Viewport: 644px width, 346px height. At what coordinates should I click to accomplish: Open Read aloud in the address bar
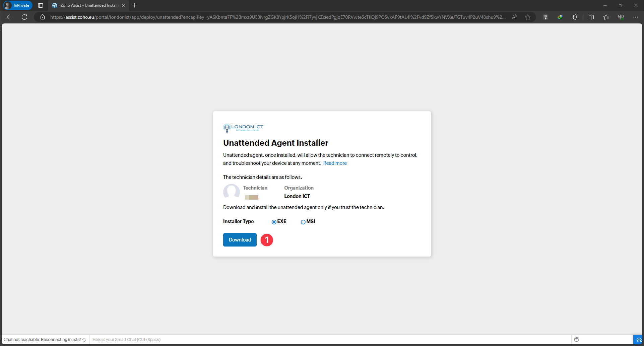coord(514,17)
